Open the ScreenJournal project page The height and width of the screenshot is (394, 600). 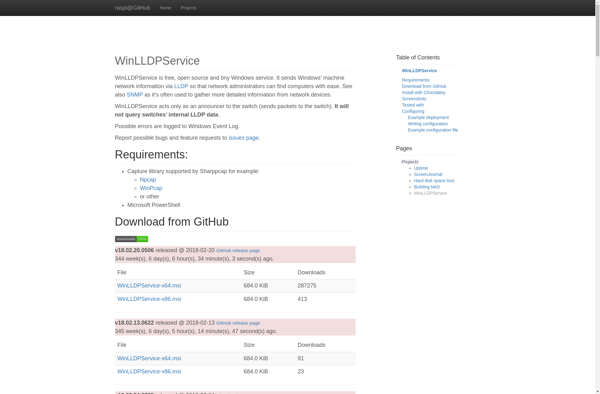[x=428, y=174]
